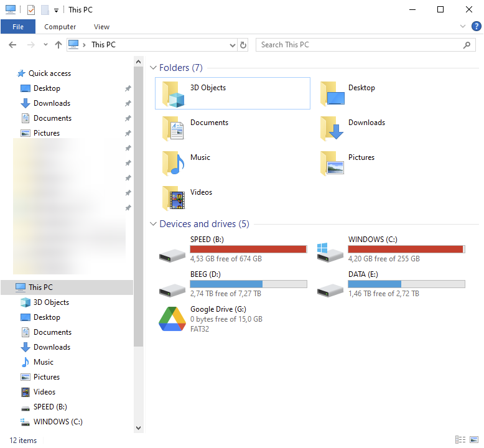Open the File menu
This screenshot has width=484, height=448.
[18, 27]
